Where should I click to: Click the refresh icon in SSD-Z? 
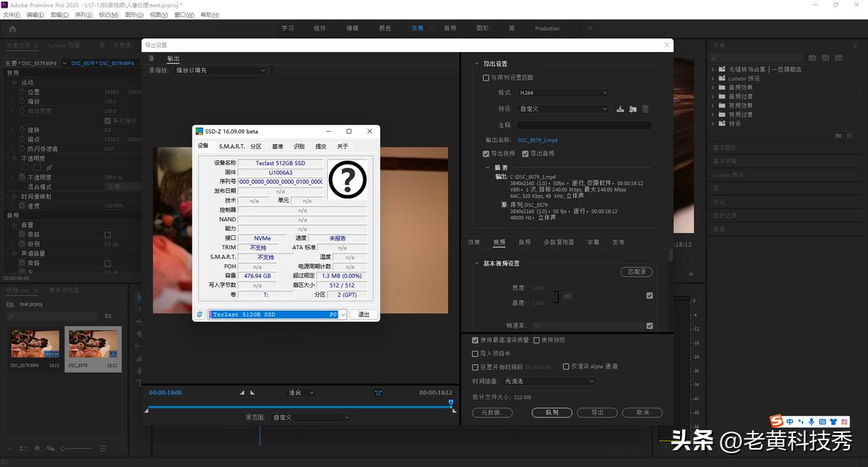(199, 314)
